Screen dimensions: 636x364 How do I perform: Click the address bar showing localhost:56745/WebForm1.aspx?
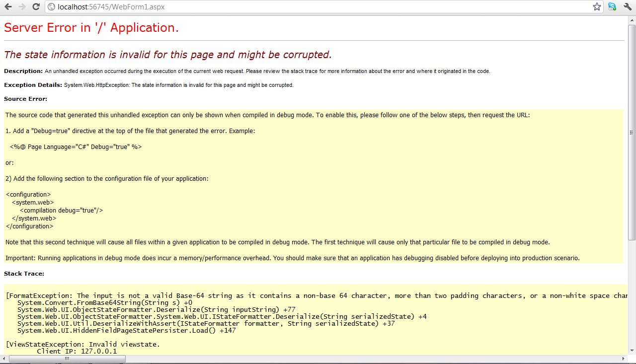point(324,7)
